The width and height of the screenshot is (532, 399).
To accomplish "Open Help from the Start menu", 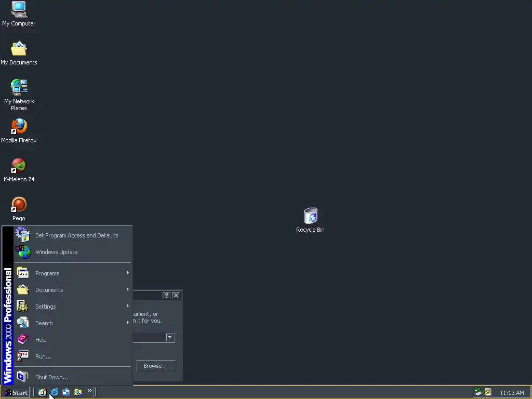I will (73, 340).
